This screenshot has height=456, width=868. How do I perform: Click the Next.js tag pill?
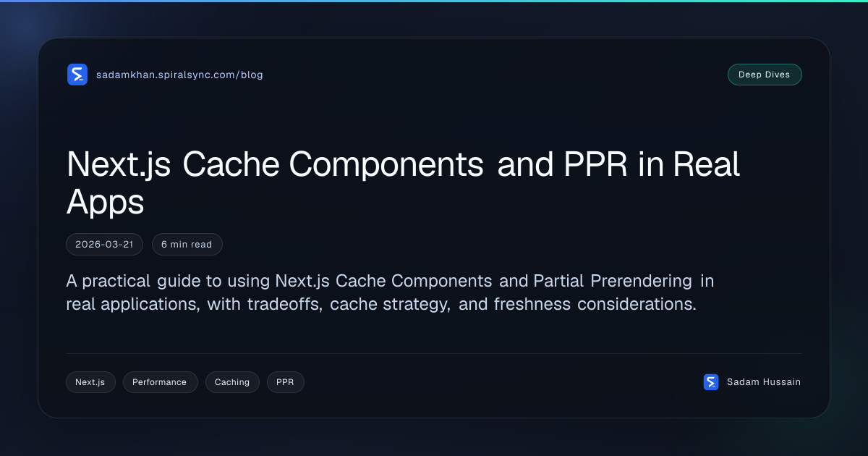(90, 382)
